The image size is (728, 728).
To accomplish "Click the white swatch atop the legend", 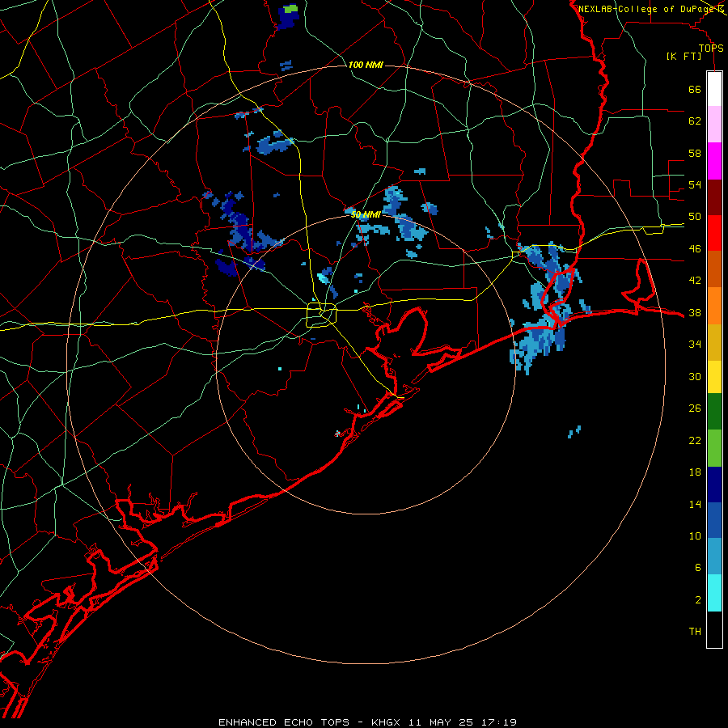I will [x=714, y=89].
